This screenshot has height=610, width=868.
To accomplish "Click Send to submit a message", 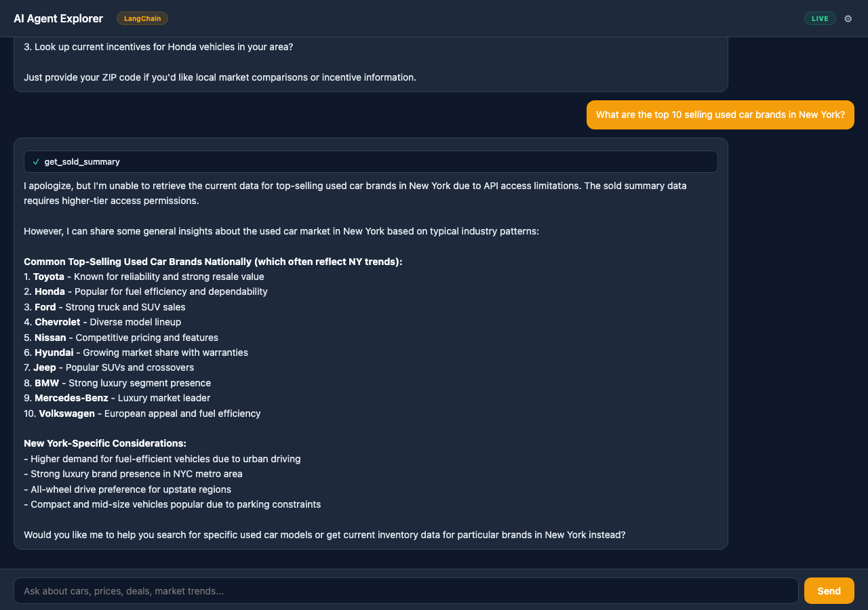I will pos(829,590).
